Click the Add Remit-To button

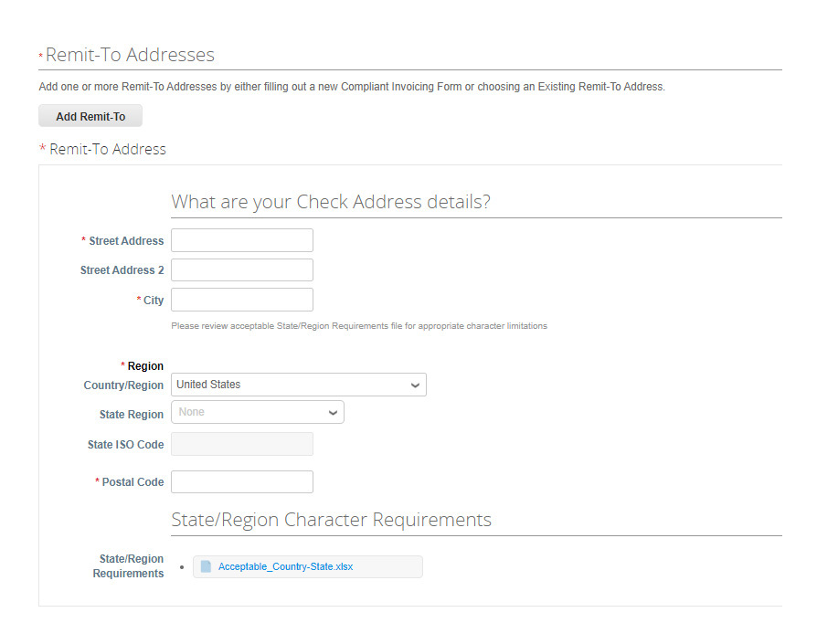click(90, 116)
